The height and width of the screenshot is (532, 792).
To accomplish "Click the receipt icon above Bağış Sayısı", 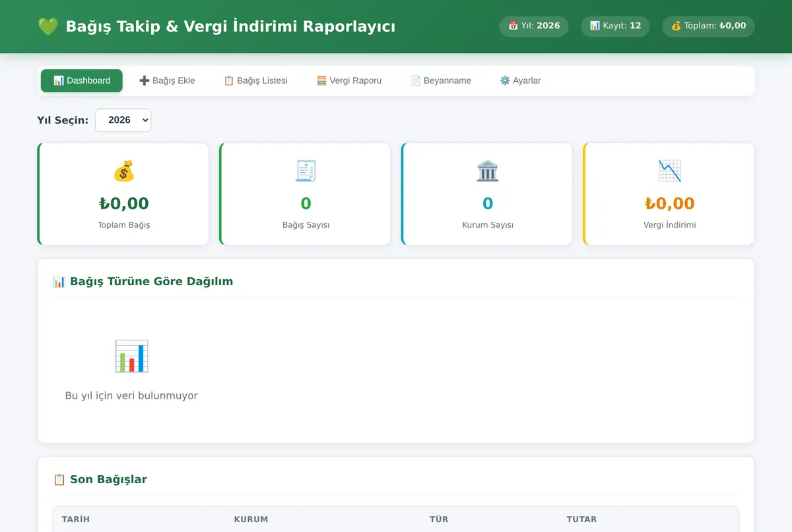I will pyautogui.click(x=306, y=171).
